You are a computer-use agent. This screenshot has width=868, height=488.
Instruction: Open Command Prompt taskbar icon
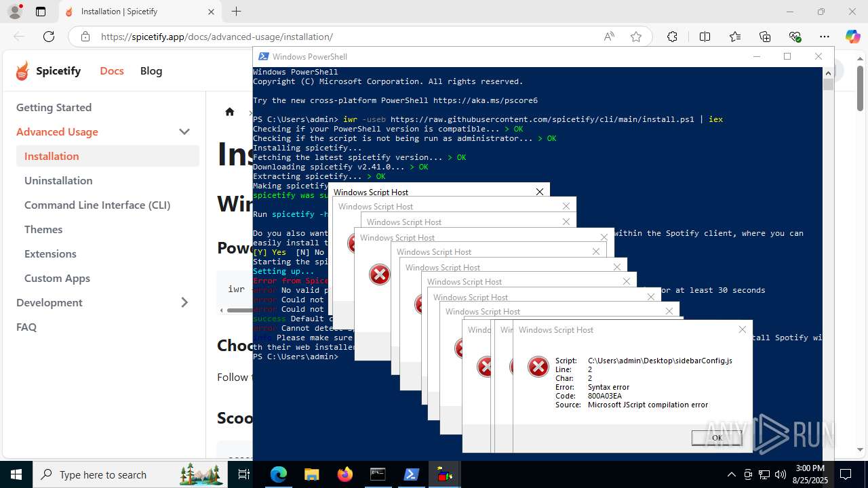coord(378,474)
